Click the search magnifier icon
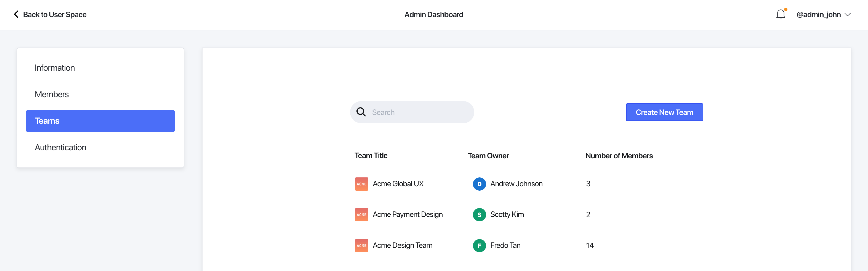Screen dimensions: 868x271 [x=361, y=112]
